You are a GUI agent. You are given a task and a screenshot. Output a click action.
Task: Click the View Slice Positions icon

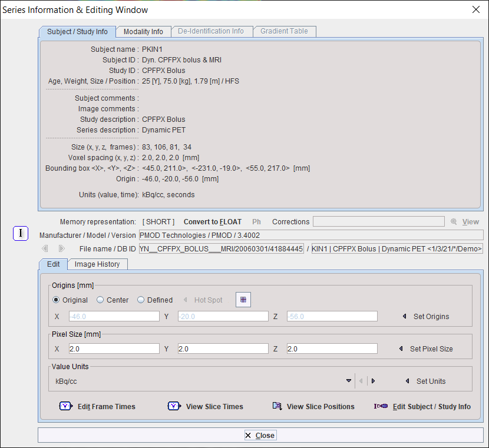(277, 406)
